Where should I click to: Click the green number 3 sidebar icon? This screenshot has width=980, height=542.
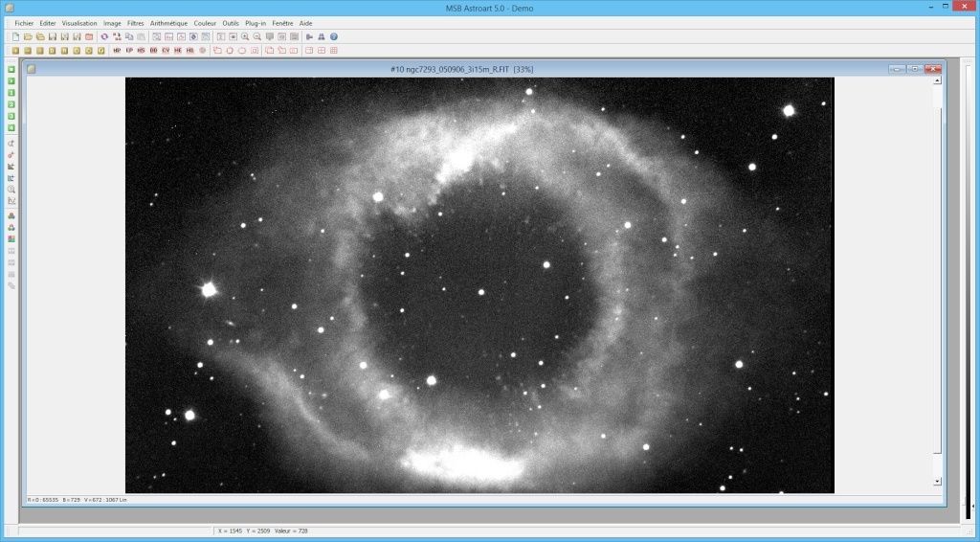[11, 116]
